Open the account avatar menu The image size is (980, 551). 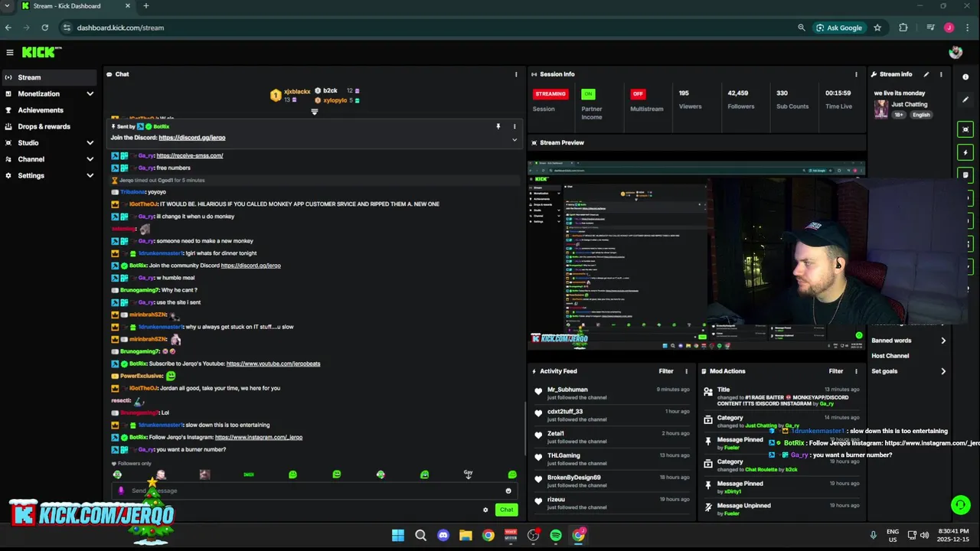pos(955,52)
